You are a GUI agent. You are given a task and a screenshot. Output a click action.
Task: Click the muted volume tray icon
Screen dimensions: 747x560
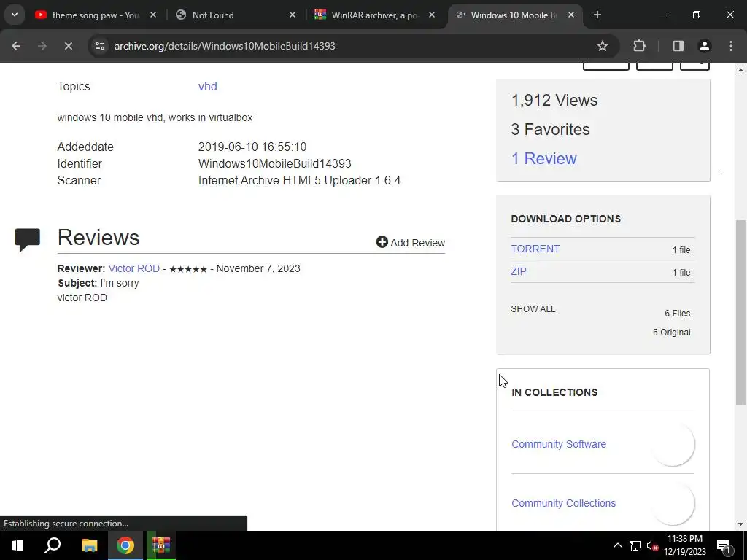(653, 545)
